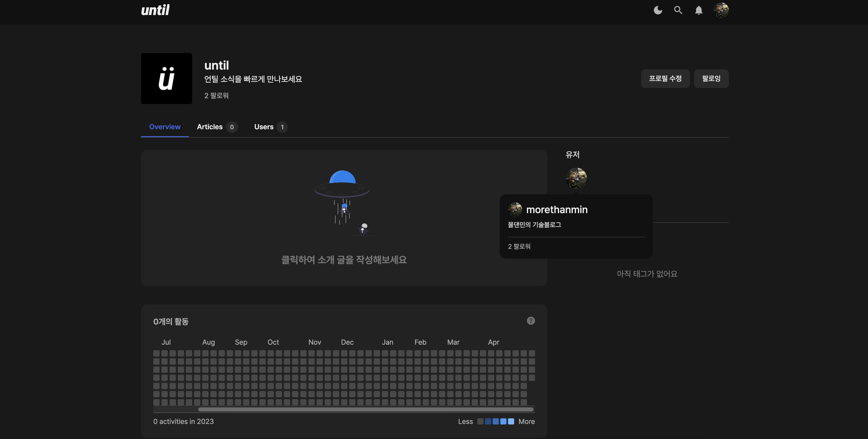The width and height of the screenshot is (868, 439).
Task: Switch to the Articles tab
Action: pos(217,127)
